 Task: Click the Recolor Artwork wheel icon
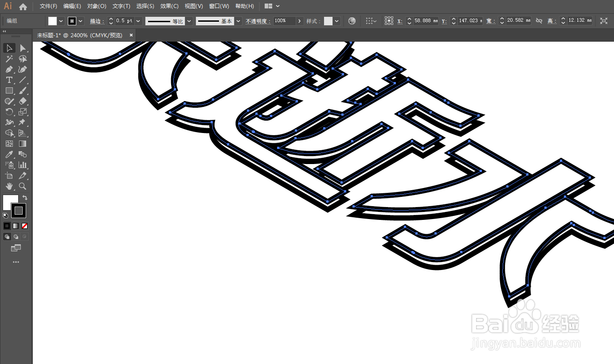(352, 21)
